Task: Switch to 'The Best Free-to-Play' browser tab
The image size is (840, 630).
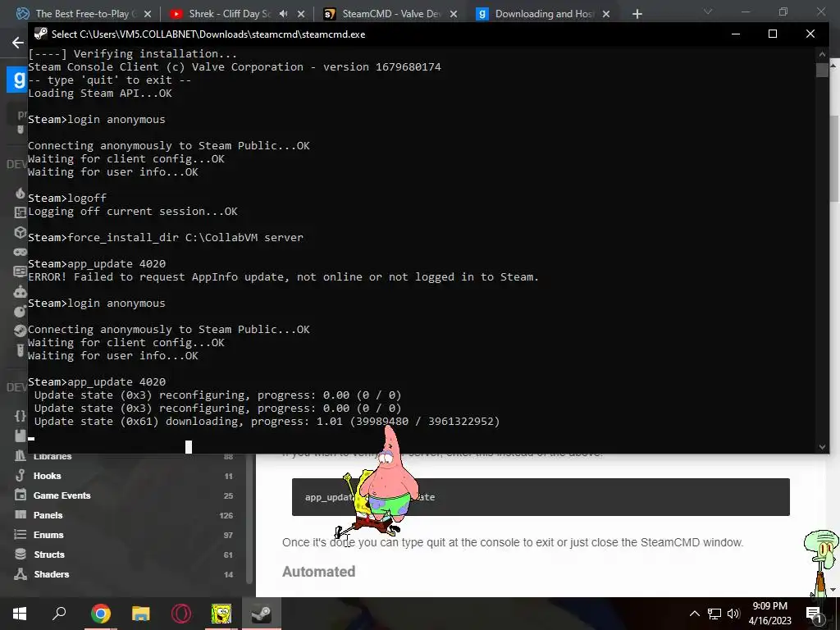Action: (85, 14)
